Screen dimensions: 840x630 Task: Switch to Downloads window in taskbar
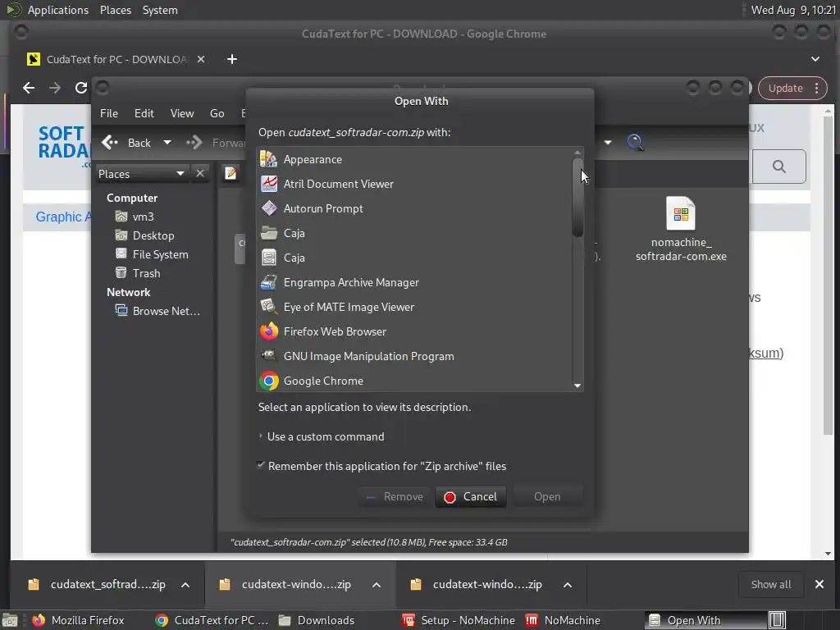point(317,620)
